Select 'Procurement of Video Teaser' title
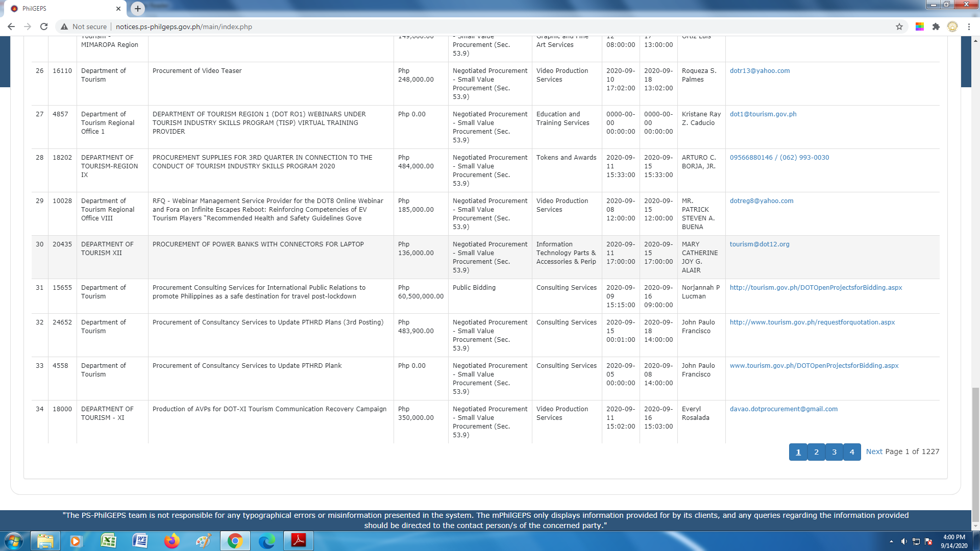Image resolution: width=980 pixels, height=551 pixels. (197, 71)
